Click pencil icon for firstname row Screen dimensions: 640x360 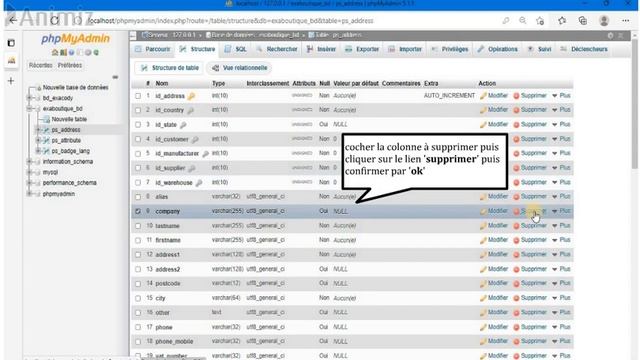point(483,240)
